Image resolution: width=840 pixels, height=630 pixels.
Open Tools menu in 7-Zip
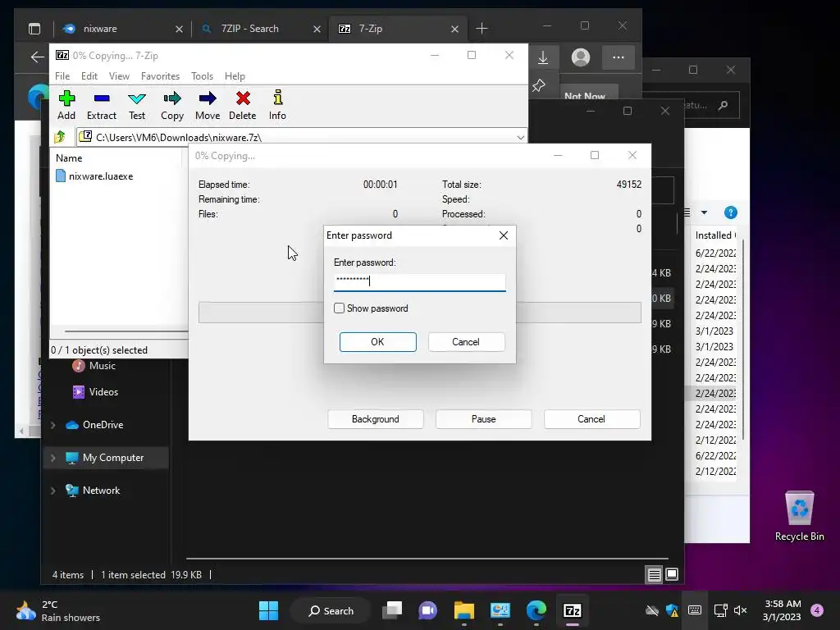tap(202, 76)
